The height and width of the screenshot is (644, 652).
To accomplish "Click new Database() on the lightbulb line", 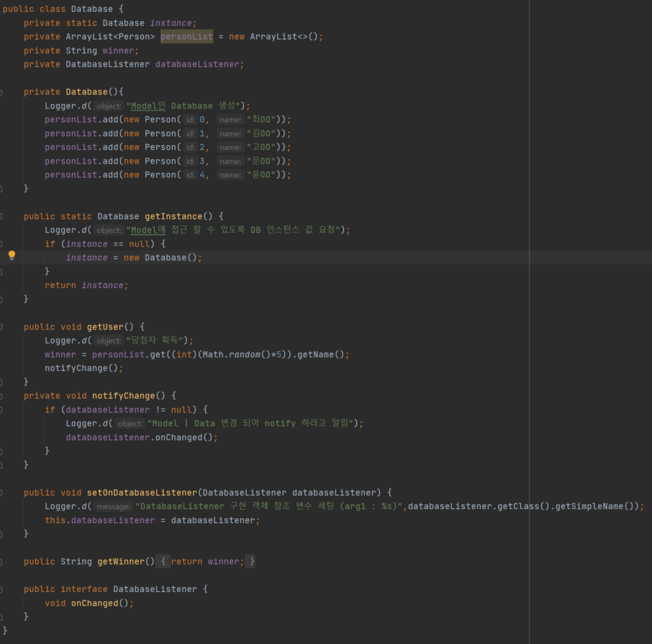I will click(160, 258).
